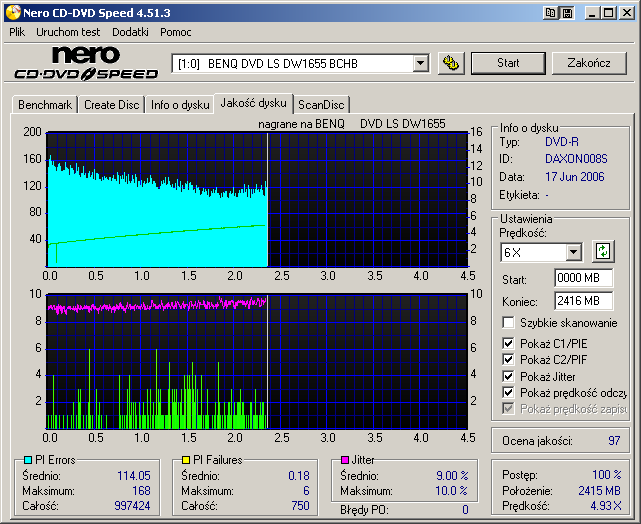This screenshot has height=524, width=641.
Task: Click the PI Errors Całość value 997424
Action: tap(132, 506)
